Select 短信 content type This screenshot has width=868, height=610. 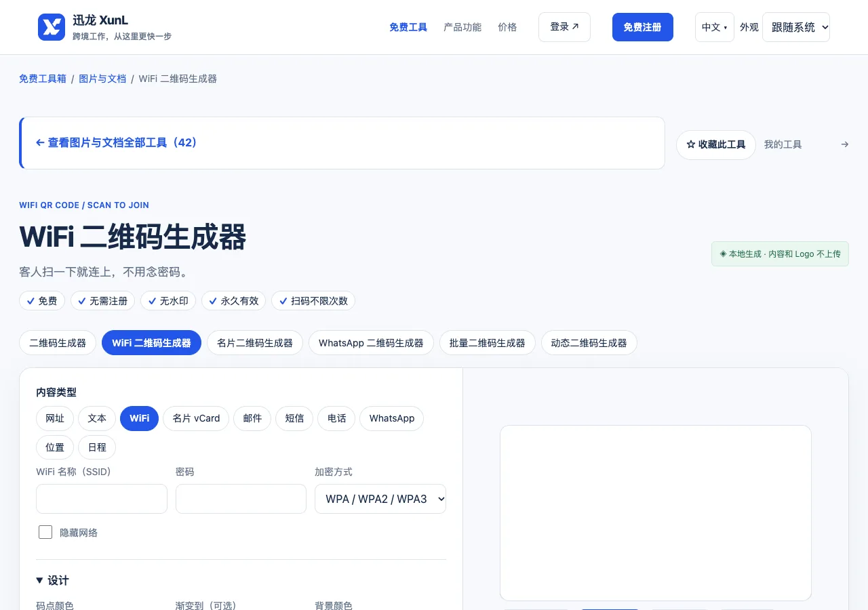coord(294,418)
